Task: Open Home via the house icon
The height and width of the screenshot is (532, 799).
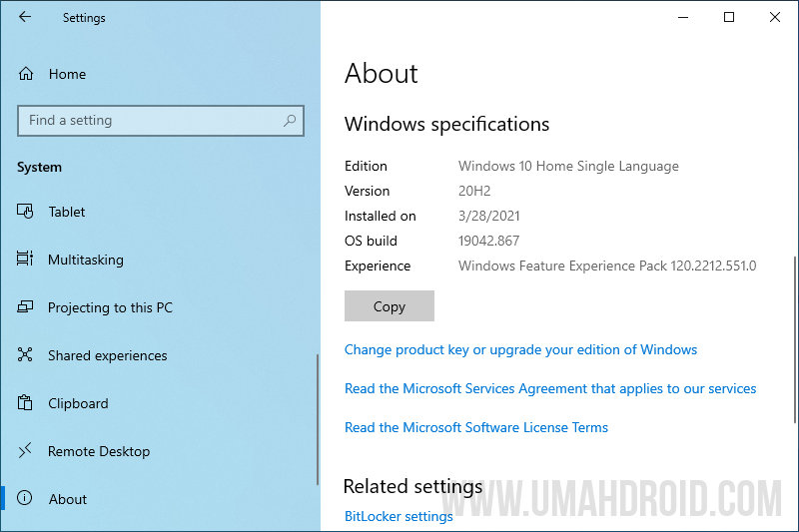Action: coord(26,74)
